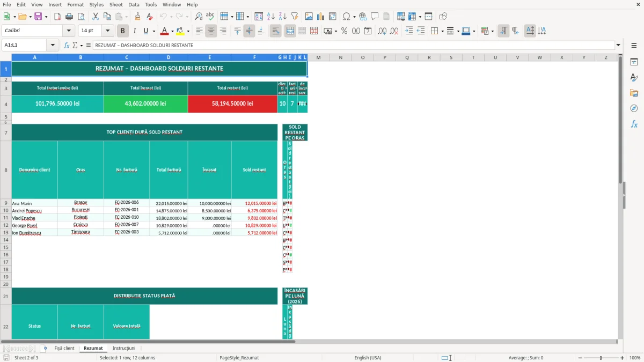Toggle Left-to-Right text direction
Screen dimensions: 644x362
503,31
